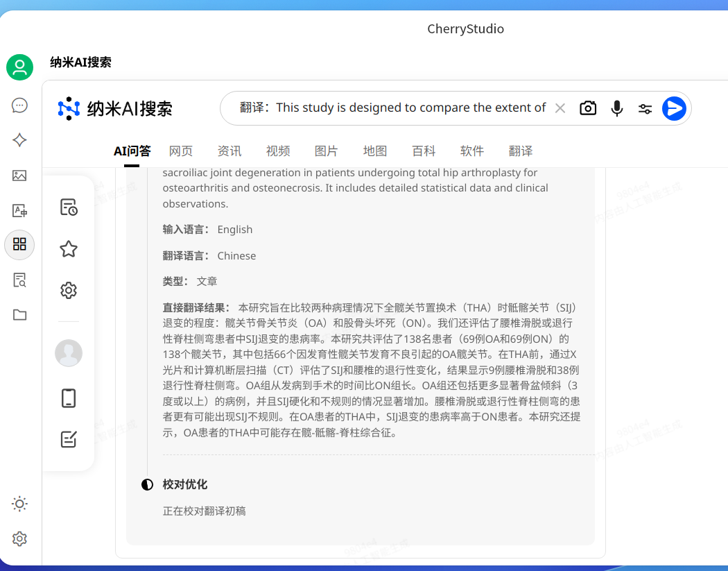Switch to the AI问答 tab

click(x=132, y=151)
